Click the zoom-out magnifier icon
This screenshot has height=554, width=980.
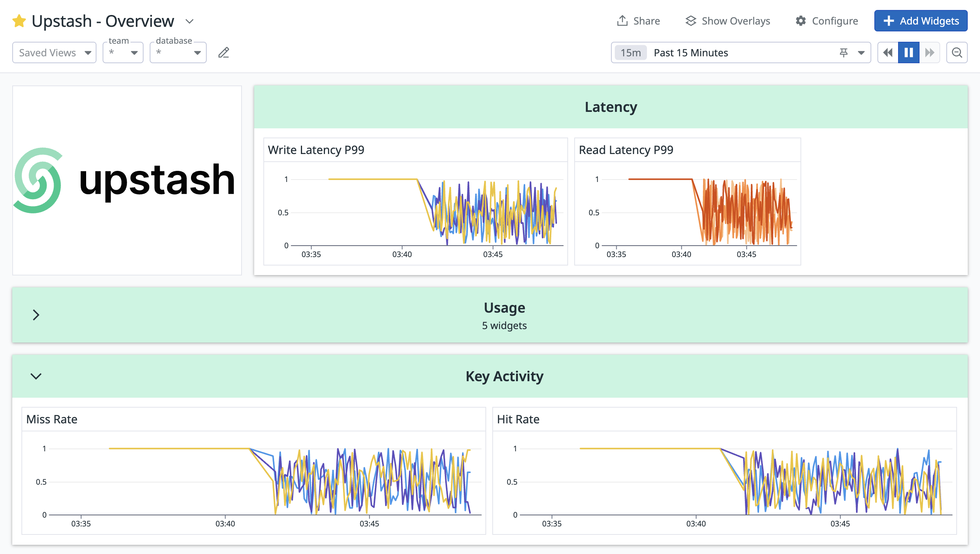(957, 52)
